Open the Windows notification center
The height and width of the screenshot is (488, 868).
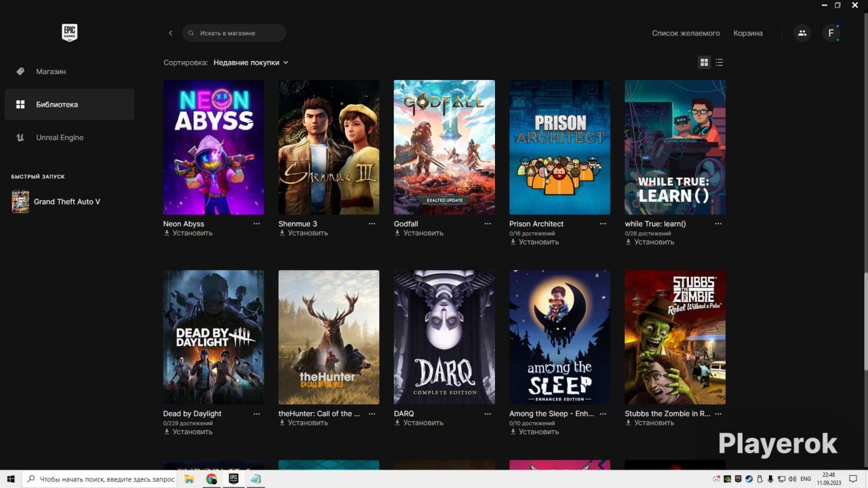click(x=854, y=479)
